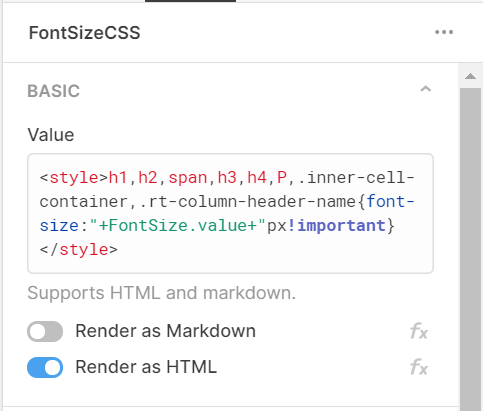Enable the Render as Markdown switch

pos(45,331)
